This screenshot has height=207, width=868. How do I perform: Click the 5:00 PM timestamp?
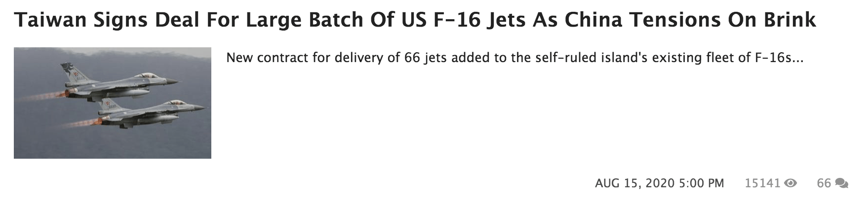point(701,183)
